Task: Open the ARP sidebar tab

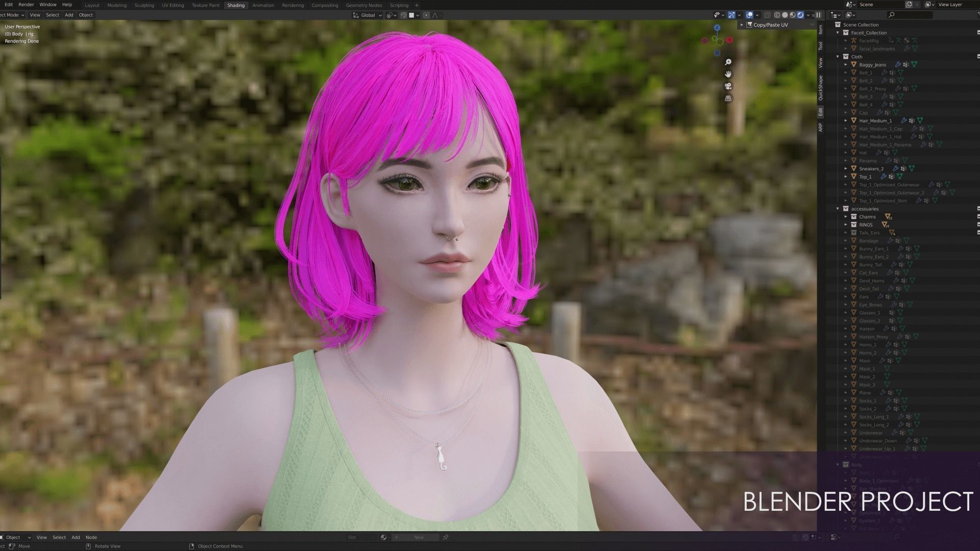Action: click(x=821, y=128)
